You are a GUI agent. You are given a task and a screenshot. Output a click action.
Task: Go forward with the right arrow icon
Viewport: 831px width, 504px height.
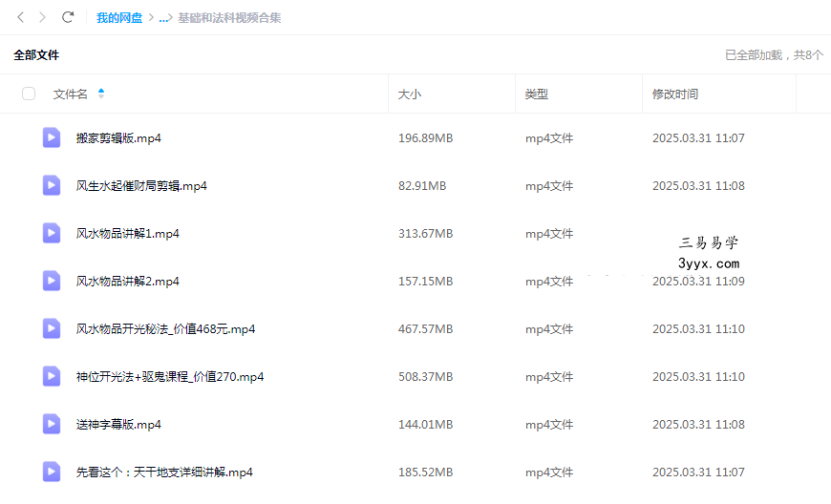click(x=42, y=17)
